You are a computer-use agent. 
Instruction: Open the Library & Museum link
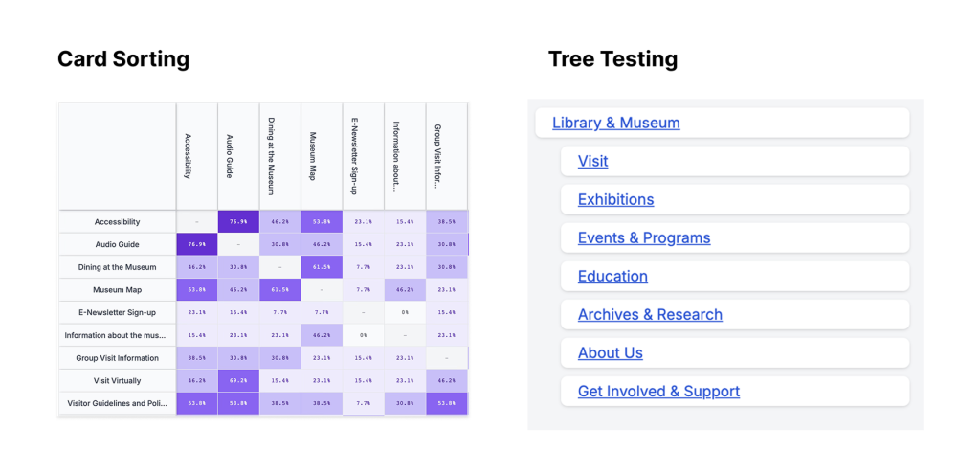[x=616, y=123]
